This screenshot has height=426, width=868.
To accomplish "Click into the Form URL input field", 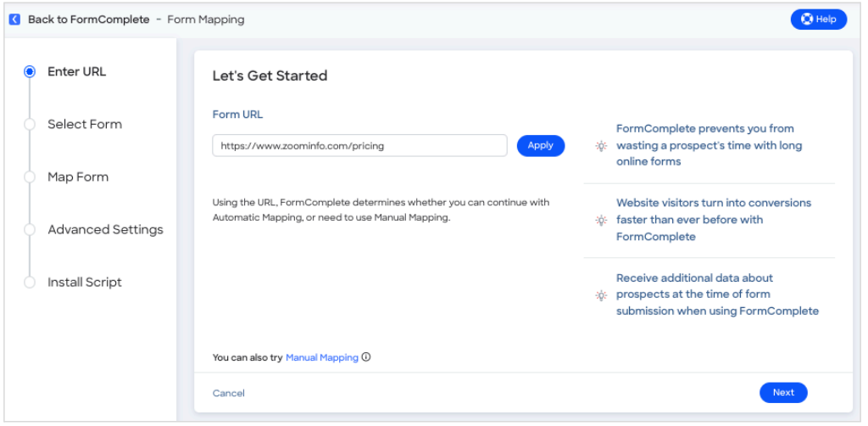I will 359,146.
